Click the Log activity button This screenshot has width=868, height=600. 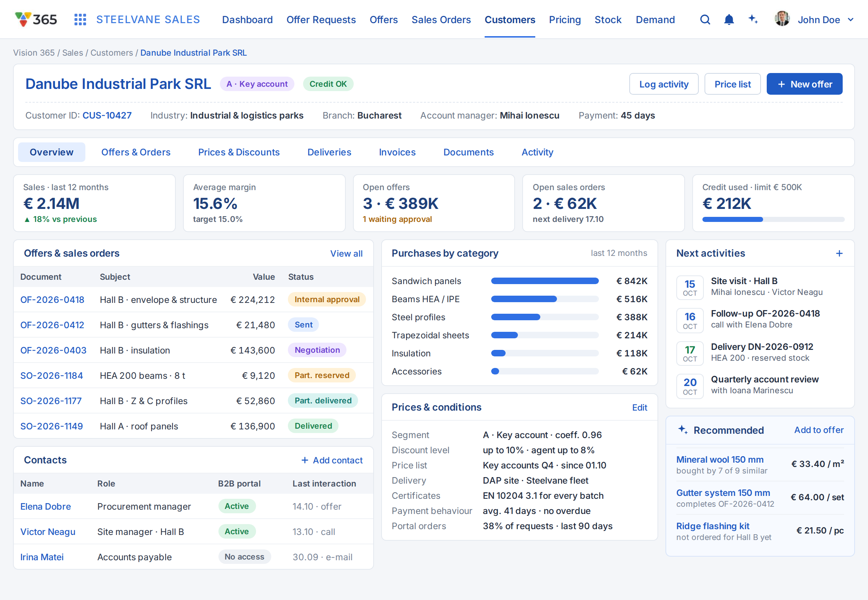tap(663, 84)
